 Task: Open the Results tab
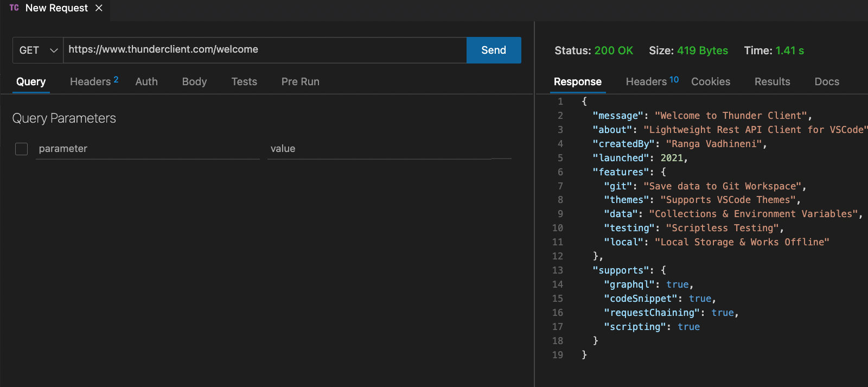tap(772, 81)
